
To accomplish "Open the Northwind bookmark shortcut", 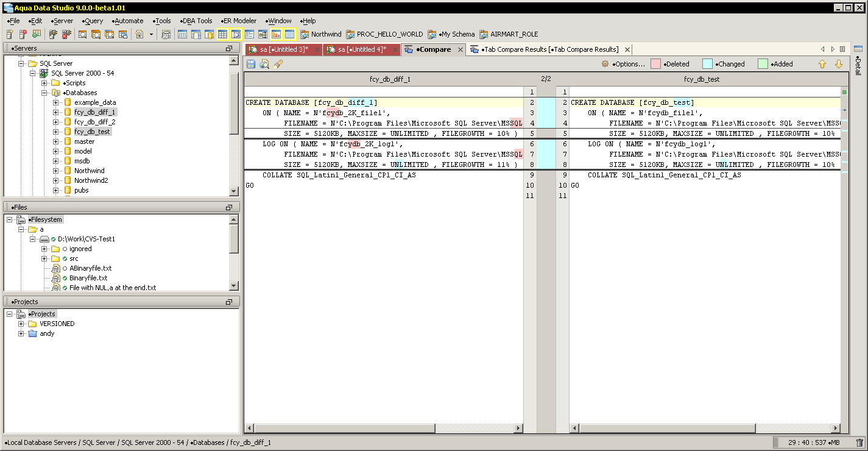I will pos(320,34).
